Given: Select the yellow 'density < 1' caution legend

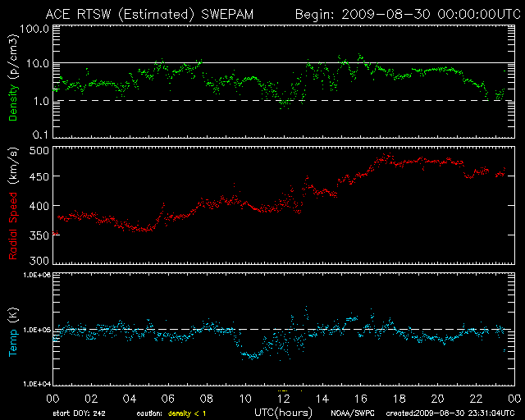Looking at the screenshot, I should (187, 413).
